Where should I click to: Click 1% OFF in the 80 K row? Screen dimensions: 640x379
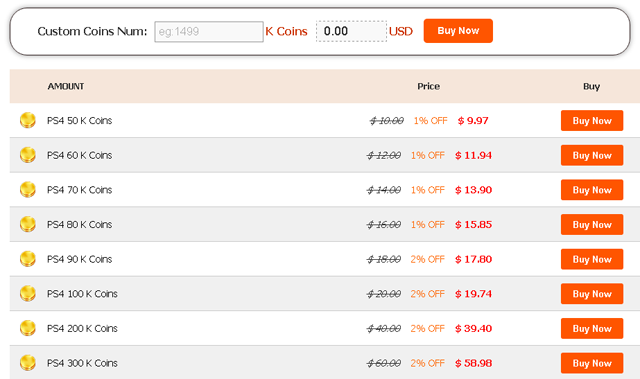427,225
